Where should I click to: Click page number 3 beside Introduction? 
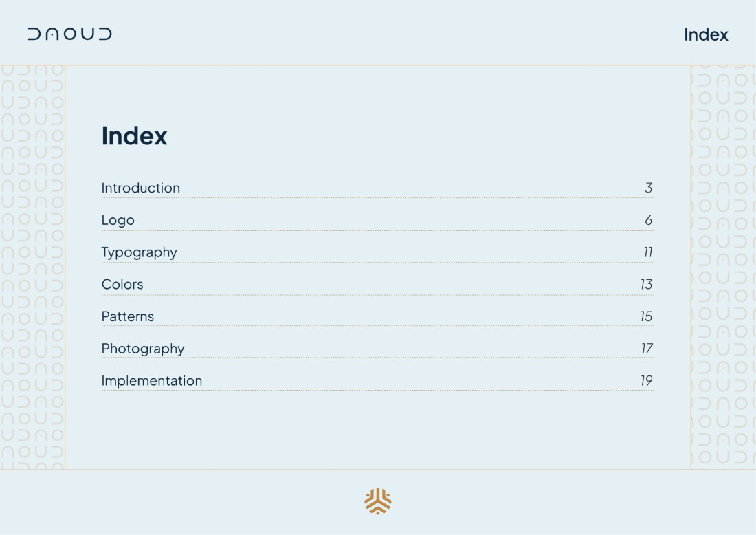pyautogui.click(x=649, y=188)
